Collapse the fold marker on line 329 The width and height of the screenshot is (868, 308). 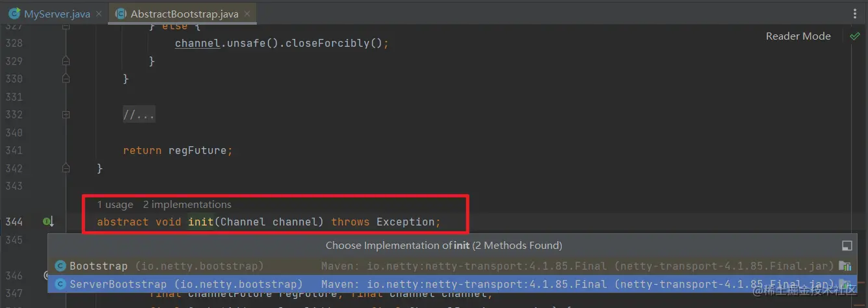(x=66, y=61)
